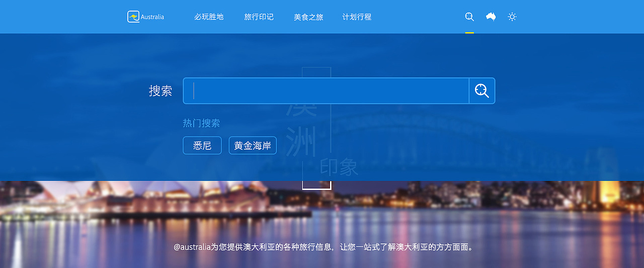The height and width of the screenshot is (268, 644).
Task: Select hot search tag 悉尼
Action: pyautogui.click(x=202, y=146)
